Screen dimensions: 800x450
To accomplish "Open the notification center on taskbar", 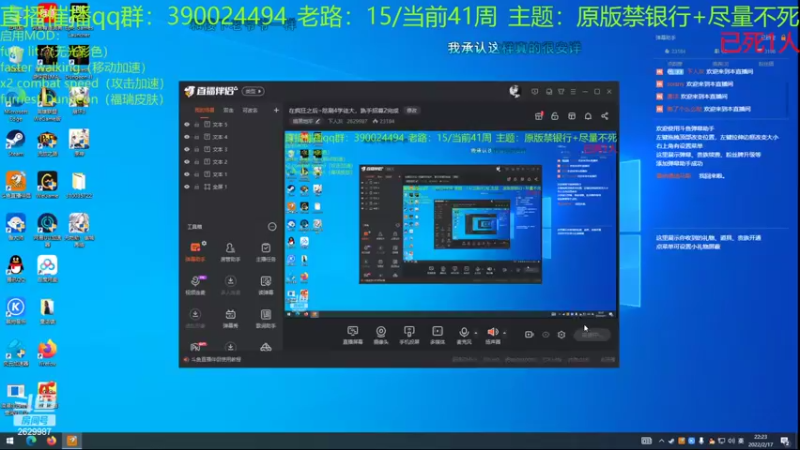I will tap(785, 441).
